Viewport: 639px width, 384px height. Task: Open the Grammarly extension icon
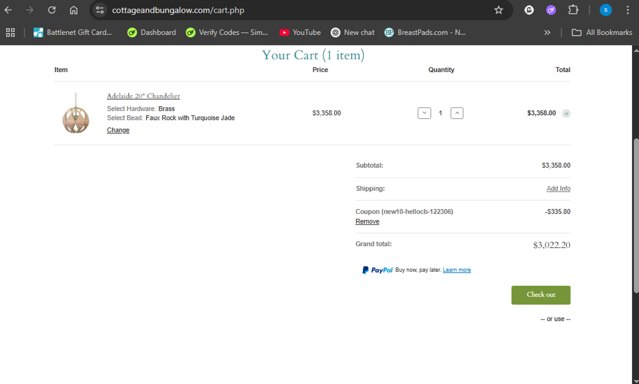[529, 10]
